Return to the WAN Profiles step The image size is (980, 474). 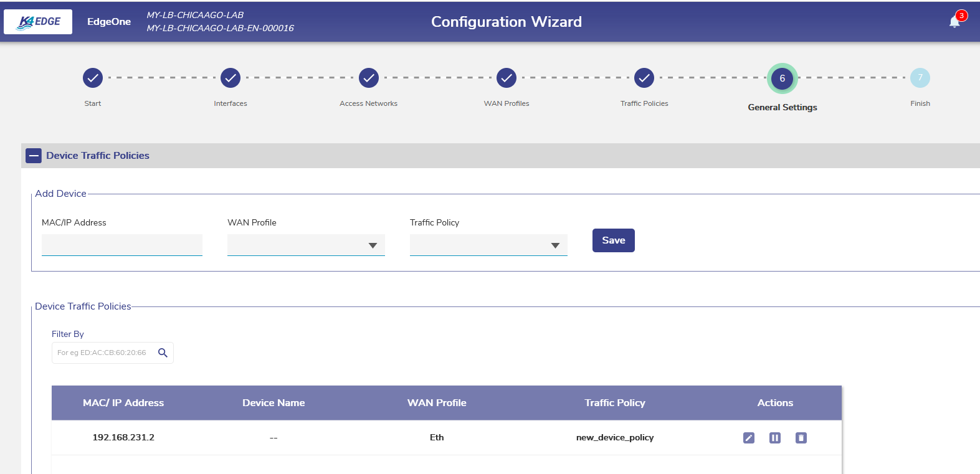(x=507, y=78)
